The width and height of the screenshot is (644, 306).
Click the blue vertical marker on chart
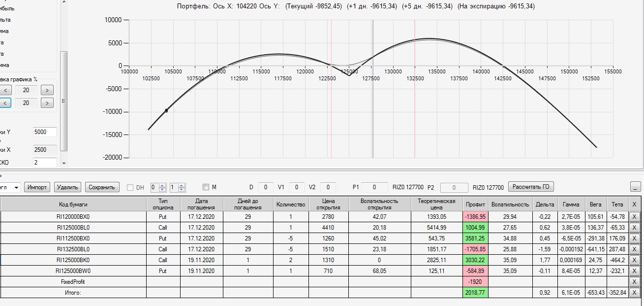pos(372,89)
